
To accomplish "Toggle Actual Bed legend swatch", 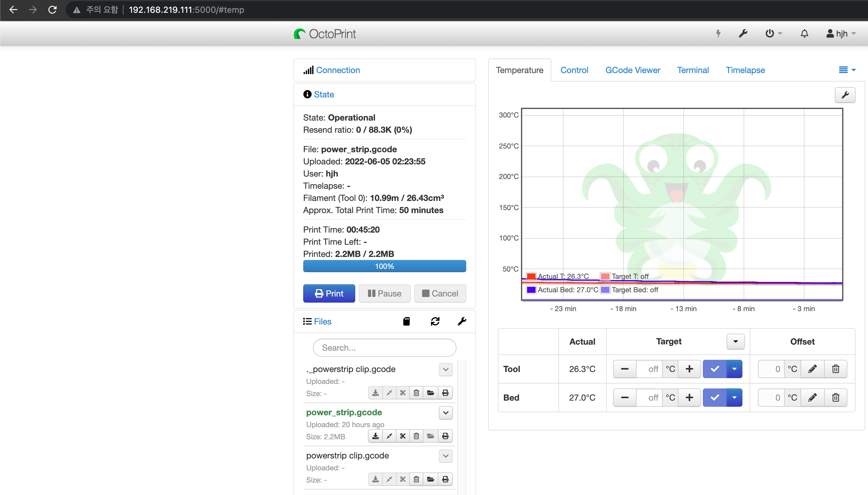I will click(x=531, y=290).
